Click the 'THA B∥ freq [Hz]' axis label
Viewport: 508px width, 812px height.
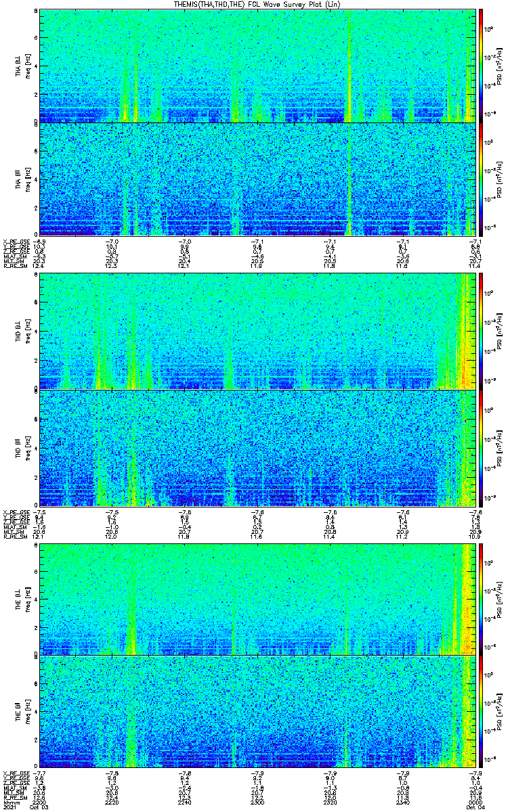(x=22, y=179)
